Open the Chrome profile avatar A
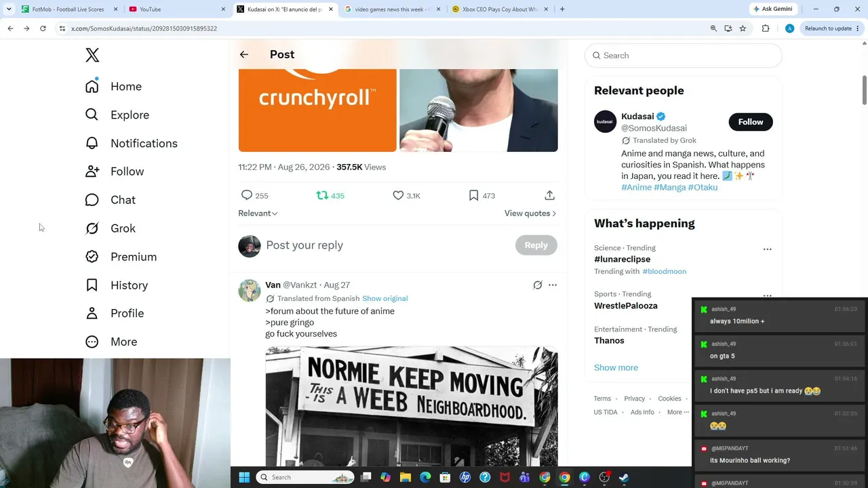The height and width of the screenshot is (488, 868). coord(789,28)
